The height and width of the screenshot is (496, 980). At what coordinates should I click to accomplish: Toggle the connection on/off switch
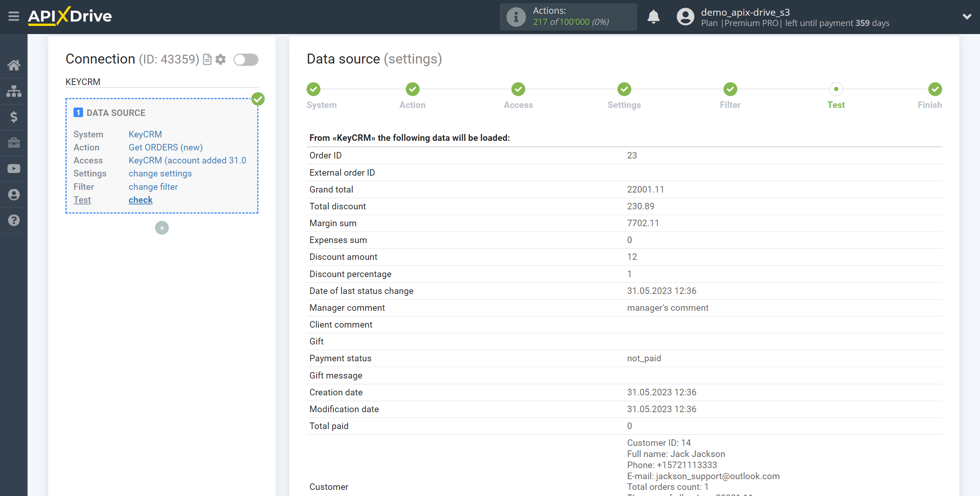pyautogui.click(x=246, y=60)
